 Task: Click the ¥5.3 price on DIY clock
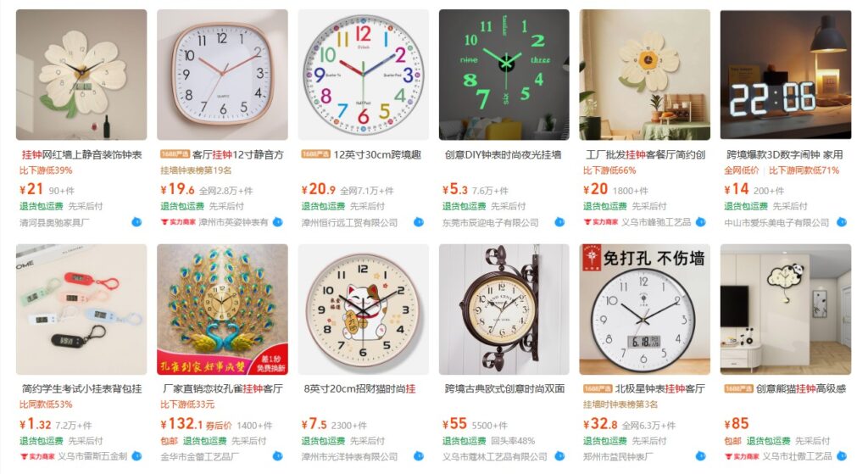pyautogui.click(x=455, y=189)
